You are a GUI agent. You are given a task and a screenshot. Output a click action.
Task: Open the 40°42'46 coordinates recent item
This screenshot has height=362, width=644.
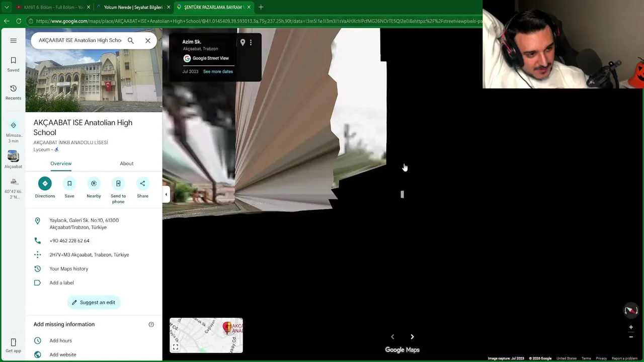tap(13, 188)
